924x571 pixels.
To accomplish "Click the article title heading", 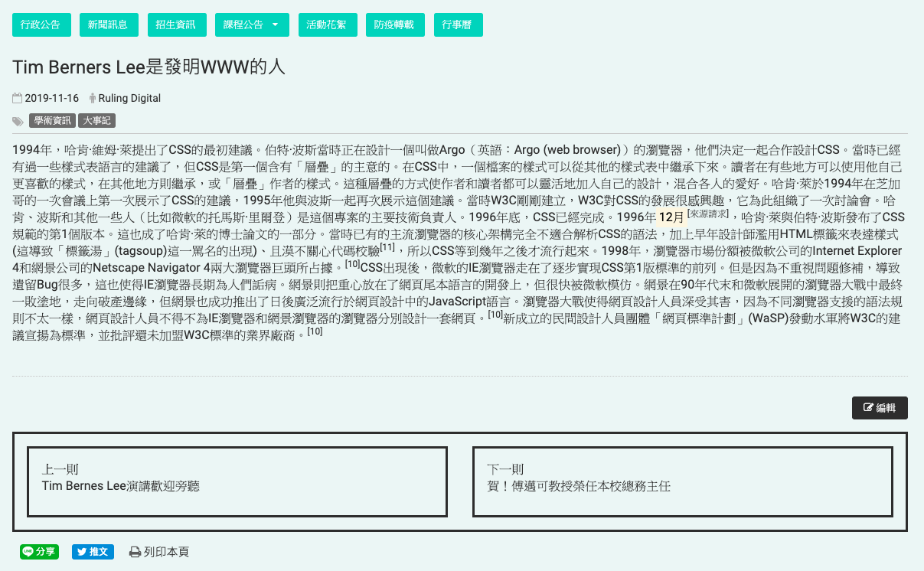I will pos(149,67).
